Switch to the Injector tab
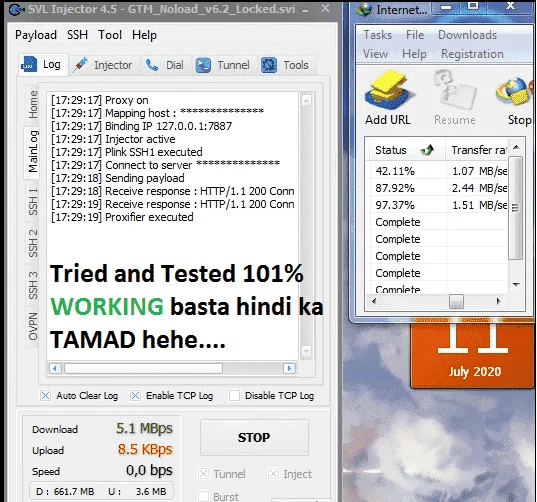Image resolution: width=537 pixels, height=502 pixels. tap(105, 65)
